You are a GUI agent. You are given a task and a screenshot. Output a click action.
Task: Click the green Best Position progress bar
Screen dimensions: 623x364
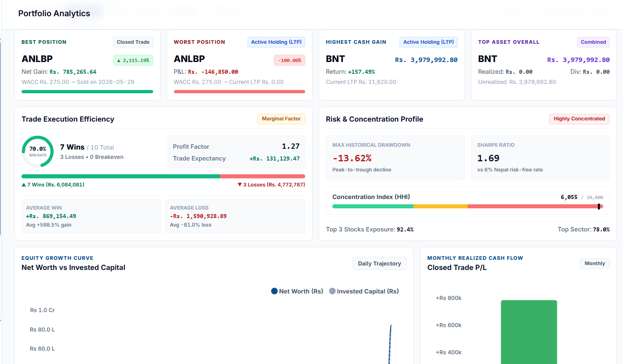click(x=87, y=92)
